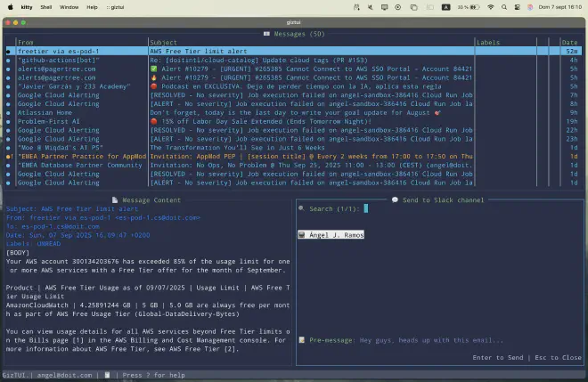Image resolution: width=588 pixels, height=382 pixels.
Task: Select the Javier Garzás y 233 Academy message
Action: pyautogui.click(x=294, y=86)
